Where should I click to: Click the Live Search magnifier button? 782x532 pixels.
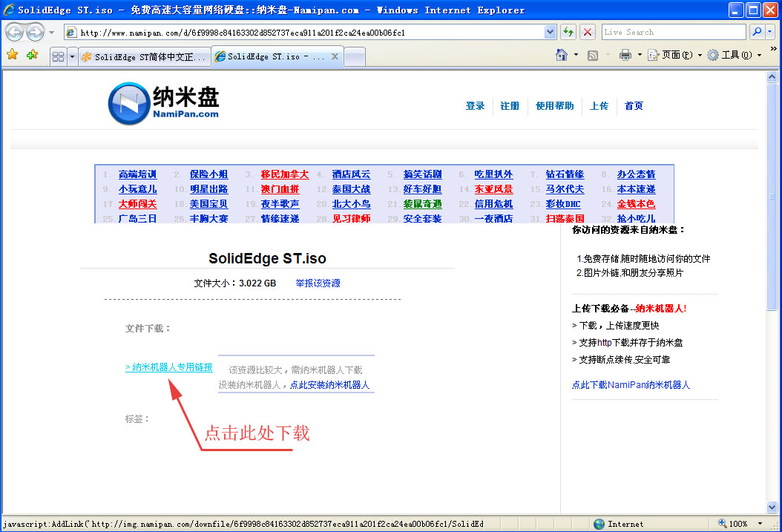click(757, 32)
